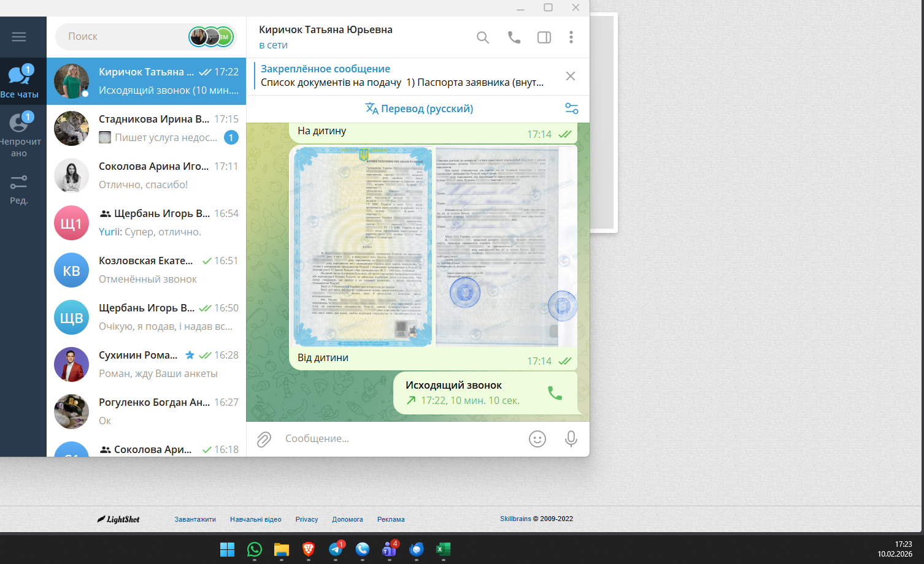The image size is (924, 564).
Task: Open chat with Рогуленко Богдан
Action: [147, 412]
